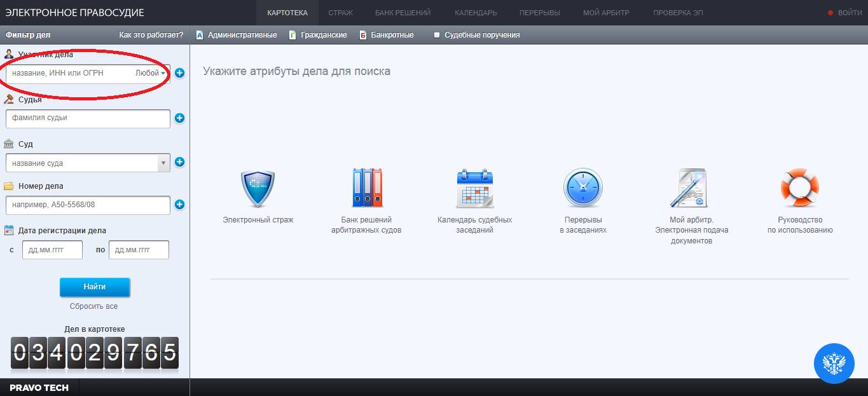
Task: Switch to the ПРОВЕРКА ЭП tab
Action: 678,13
